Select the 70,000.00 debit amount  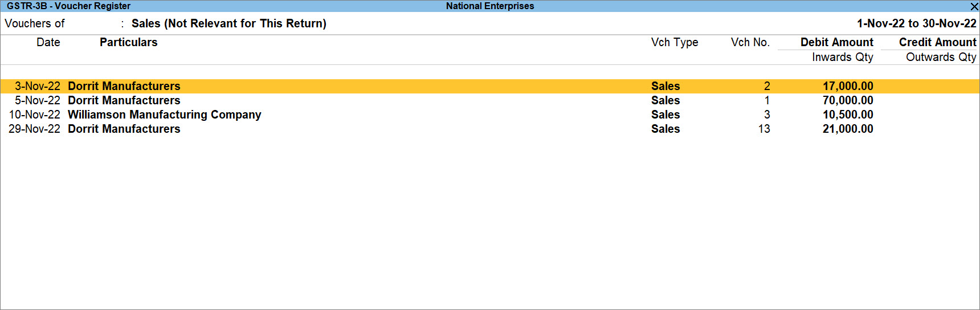(x=848, y=100)
